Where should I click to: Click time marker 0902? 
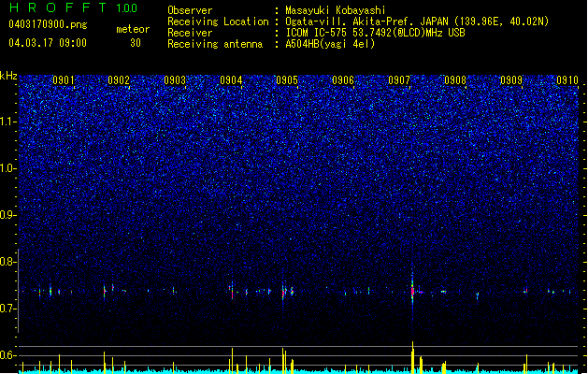coord(119,80)
